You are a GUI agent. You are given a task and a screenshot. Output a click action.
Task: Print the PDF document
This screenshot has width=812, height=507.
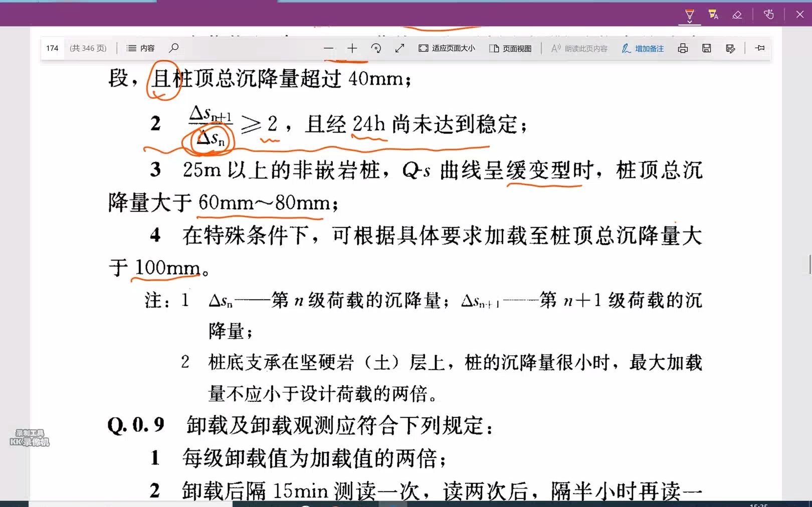683,48
